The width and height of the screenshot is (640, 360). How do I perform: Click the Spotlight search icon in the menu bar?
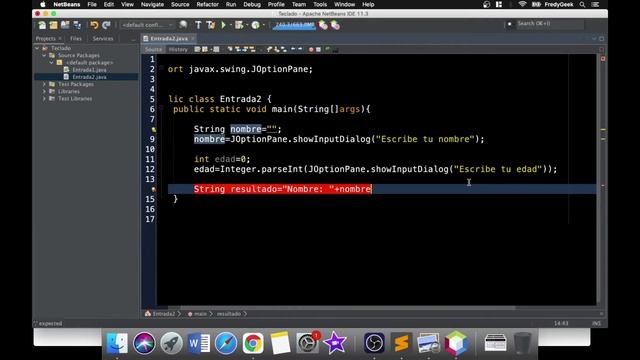pyautogui.click(x=582, y=4)
